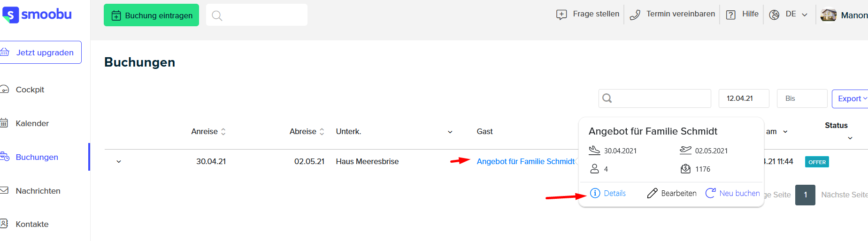Click the Hilfe question mark icon

pyautogui.click(x=730, y=15)
